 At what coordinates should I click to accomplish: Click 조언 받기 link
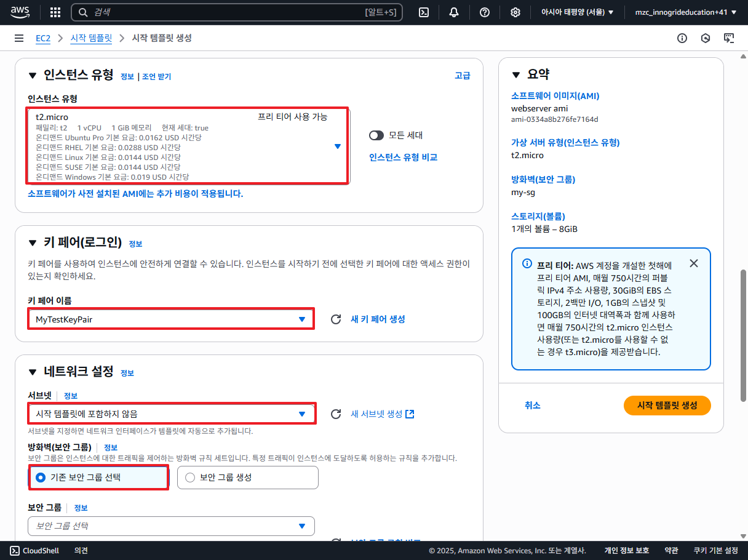pos(156,77)
